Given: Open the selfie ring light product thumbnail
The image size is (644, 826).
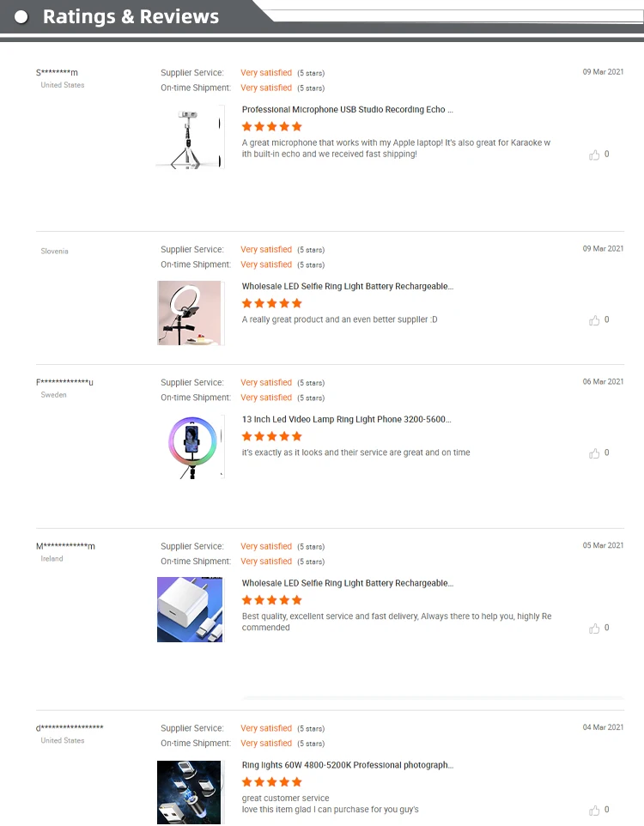Looking at the screenshot, I should (x=191, y=313).
